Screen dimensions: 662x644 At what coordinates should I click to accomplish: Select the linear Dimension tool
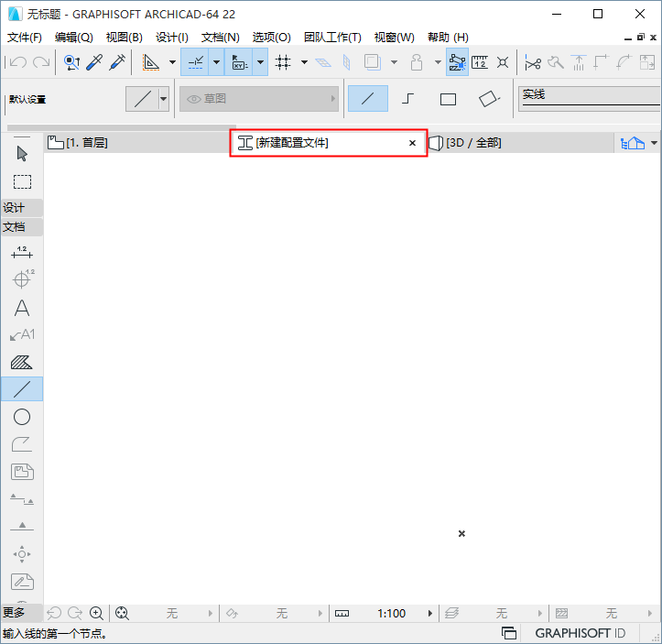22,253
